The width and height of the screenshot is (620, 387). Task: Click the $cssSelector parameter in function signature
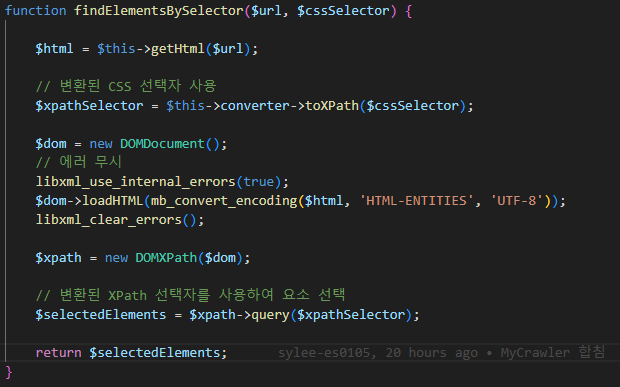343,11
